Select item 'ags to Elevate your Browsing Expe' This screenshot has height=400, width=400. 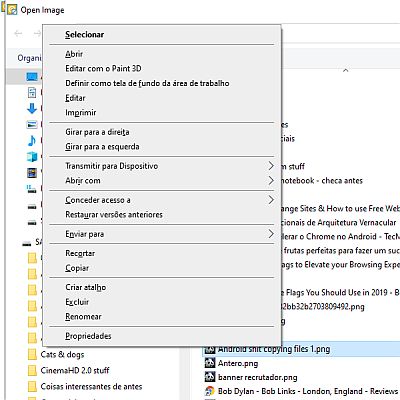point(341,265)
